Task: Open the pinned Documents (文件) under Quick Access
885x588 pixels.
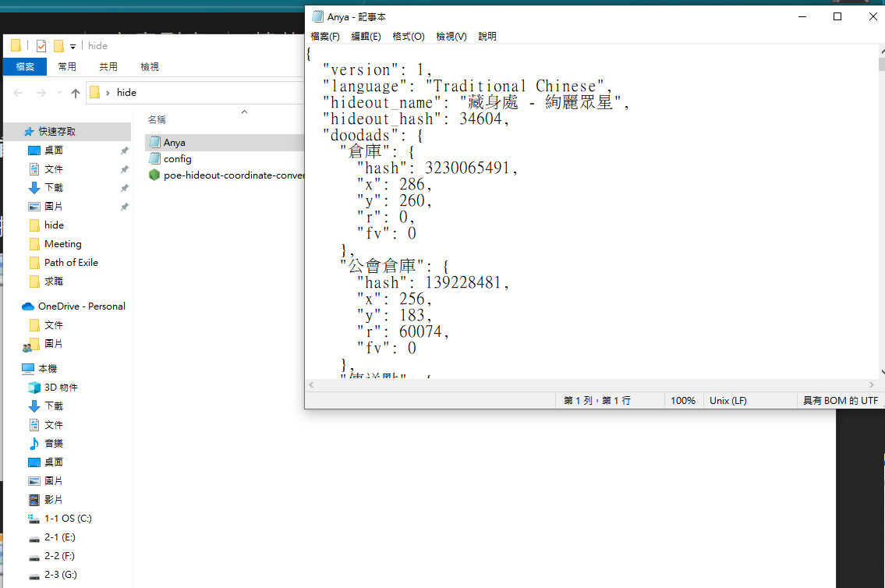Action: (x=54, y=168)
